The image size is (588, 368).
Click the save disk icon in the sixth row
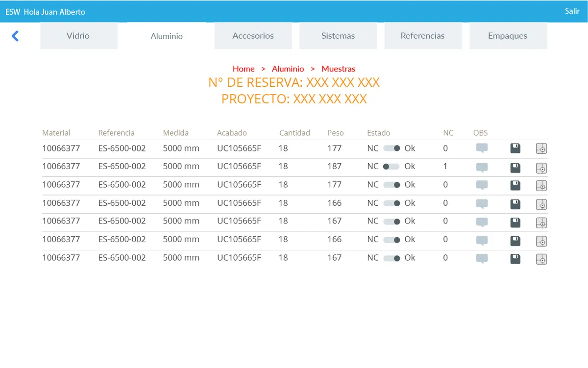tap(515, 241)
